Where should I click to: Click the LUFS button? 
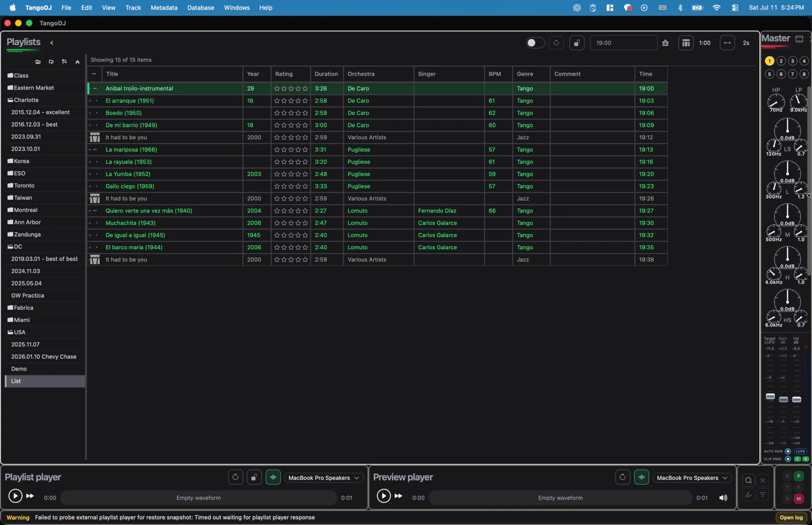tap(800, 451)
